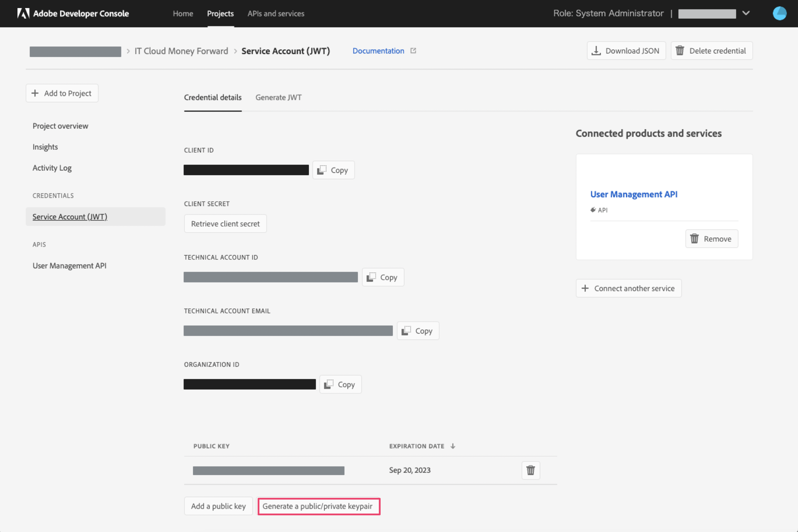Open the Projects tab

pyautogui.click(x=220, y=13)
